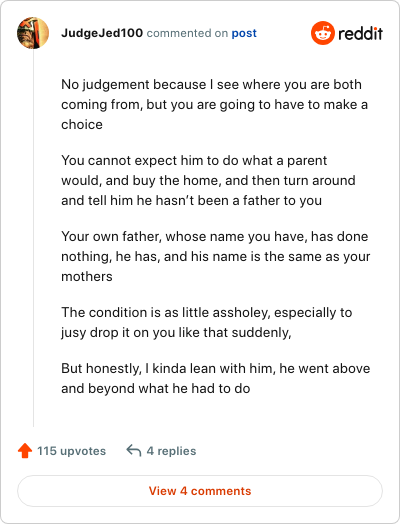
Task: Click paragraph starting "No judgement because"
Action: click(215, 104)
